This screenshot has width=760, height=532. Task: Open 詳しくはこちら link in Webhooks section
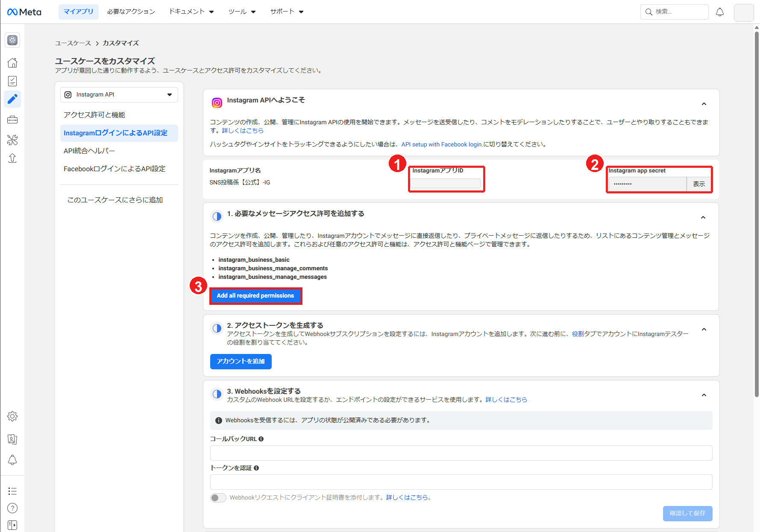[506, 400]
